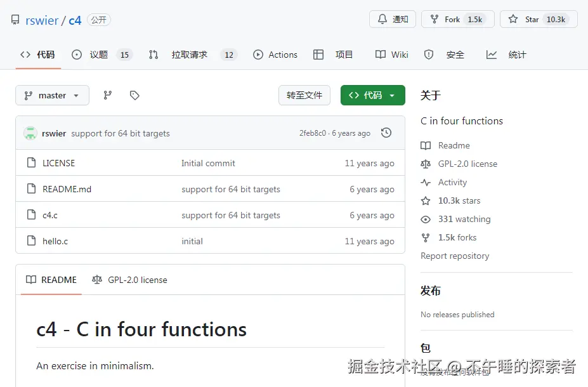
Task: Open the hello.c file
Action: coord(55,241)
